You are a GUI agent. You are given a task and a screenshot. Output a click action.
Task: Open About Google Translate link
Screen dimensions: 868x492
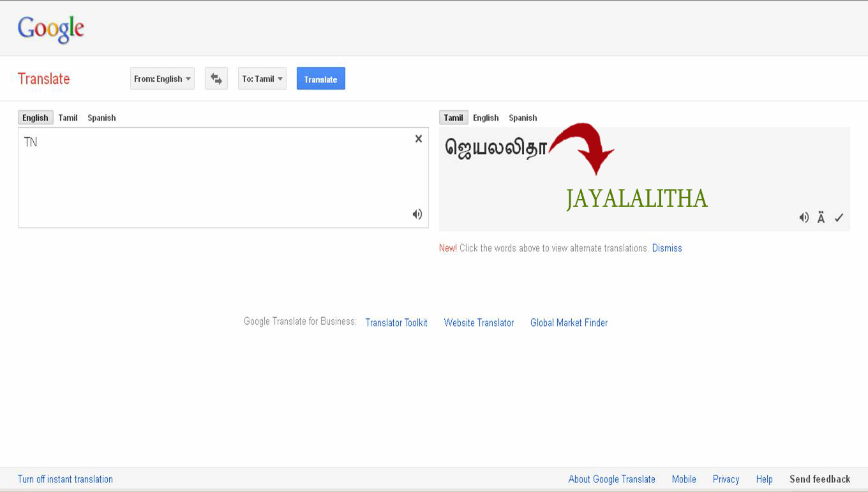611,479
